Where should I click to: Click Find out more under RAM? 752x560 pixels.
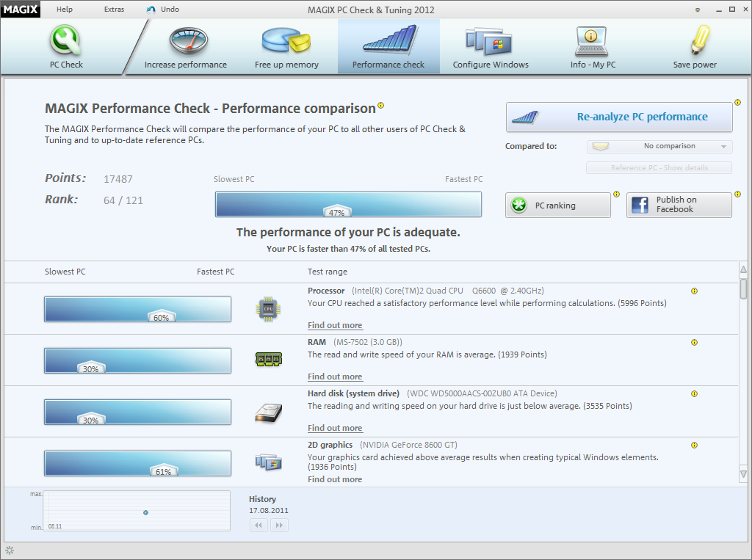(x=335, y=377)
